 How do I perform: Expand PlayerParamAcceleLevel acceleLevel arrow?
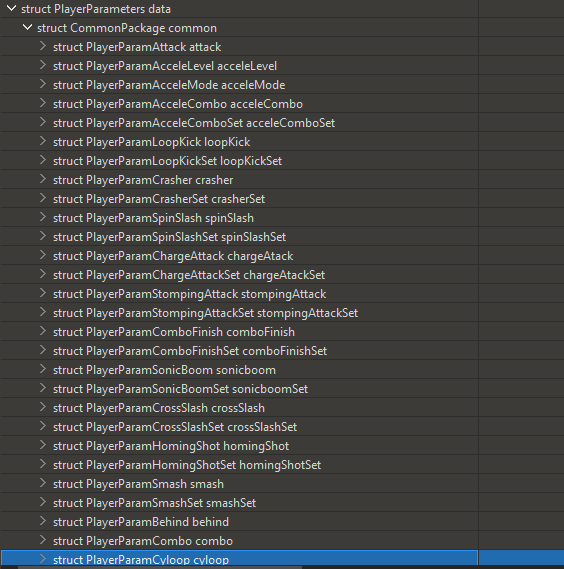(43, 65)
